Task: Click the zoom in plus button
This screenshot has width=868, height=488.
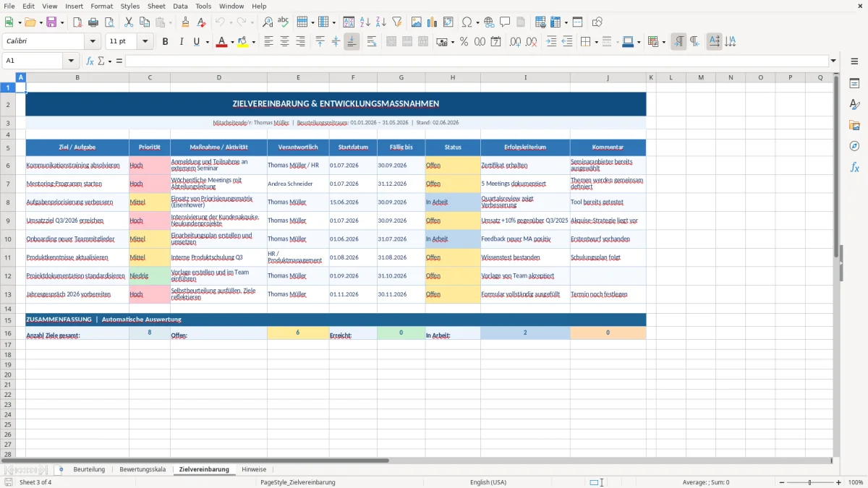Action: click(x=838, y=482)
